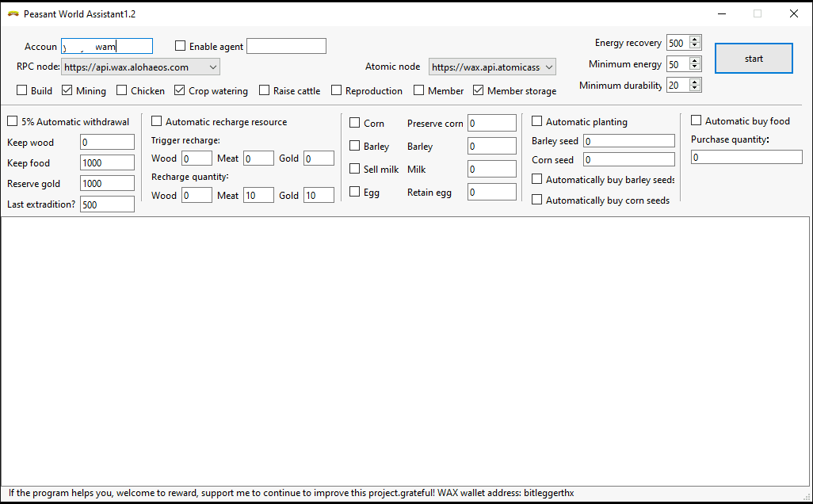Click the Energy recovery value field
The height and width of the screenshot is (504, 813).
click(678, 43)
